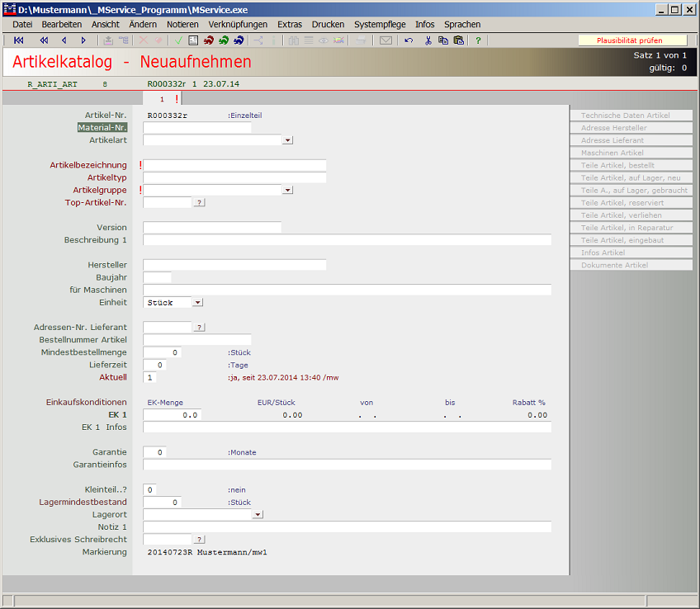The width and height of the screenshot is (700, 609).
Task: Click the Plausibilität prüfen button
Action: (x=631, y=40)
